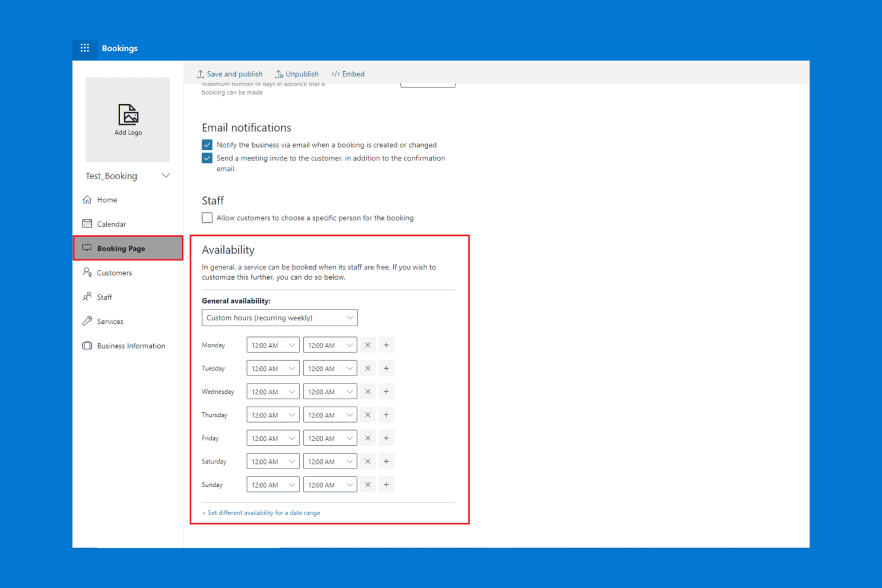The height and width of the screenshot is (588, 882).
Task: Open Wednesday end time dropdown
Action: point(330,392)
